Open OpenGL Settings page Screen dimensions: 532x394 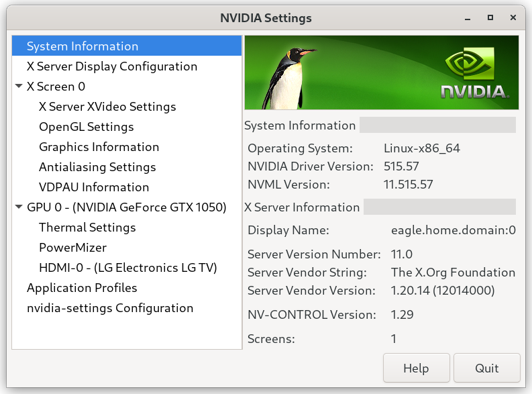127,127
